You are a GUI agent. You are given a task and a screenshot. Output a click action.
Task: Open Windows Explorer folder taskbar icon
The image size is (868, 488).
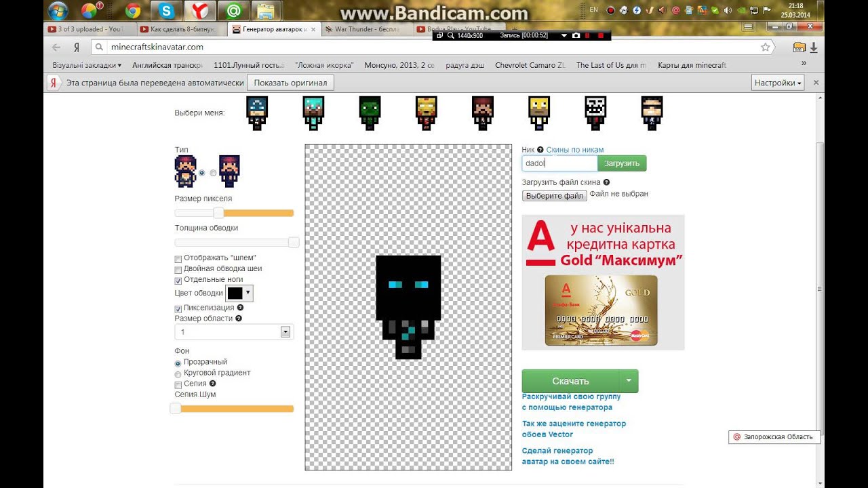coord(267,10)
